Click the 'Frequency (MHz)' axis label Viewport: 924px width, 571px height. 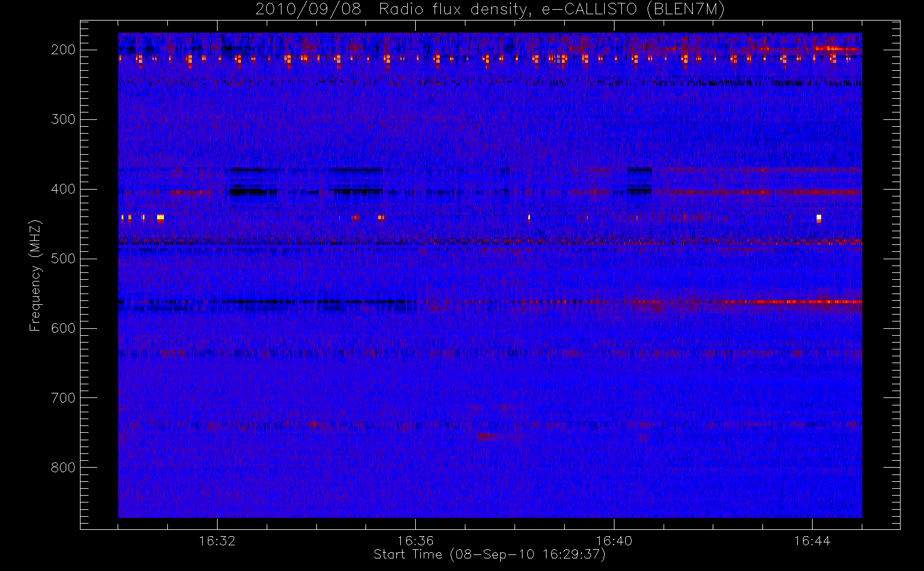(35, 275)
